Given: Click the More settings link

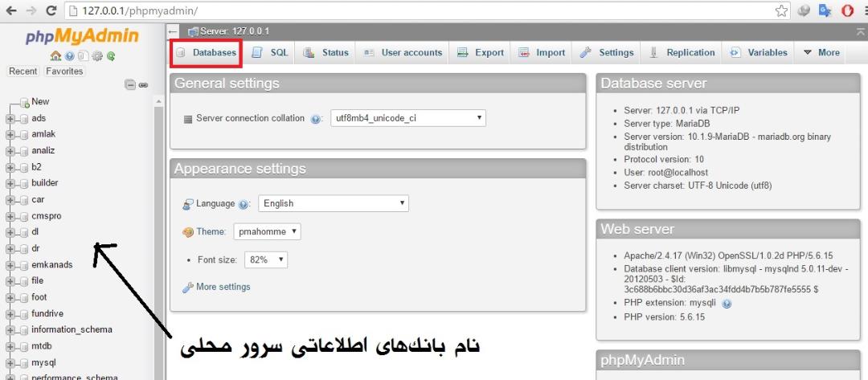Looking at the screenshot, I should click(x=223, y=287).
